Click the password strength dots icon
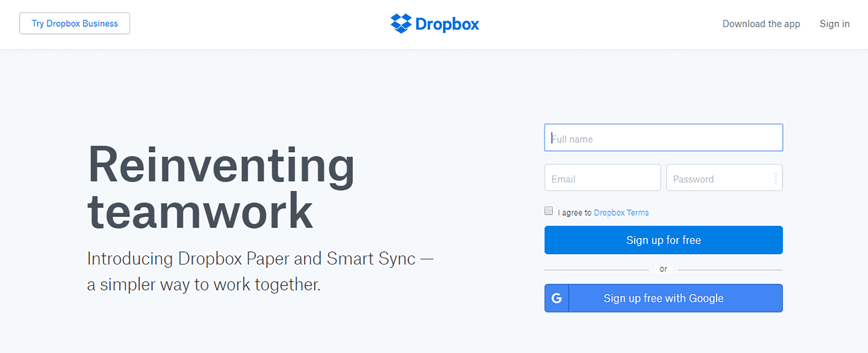Viewport: 868px width, 353px height. (x=775, y=178)
